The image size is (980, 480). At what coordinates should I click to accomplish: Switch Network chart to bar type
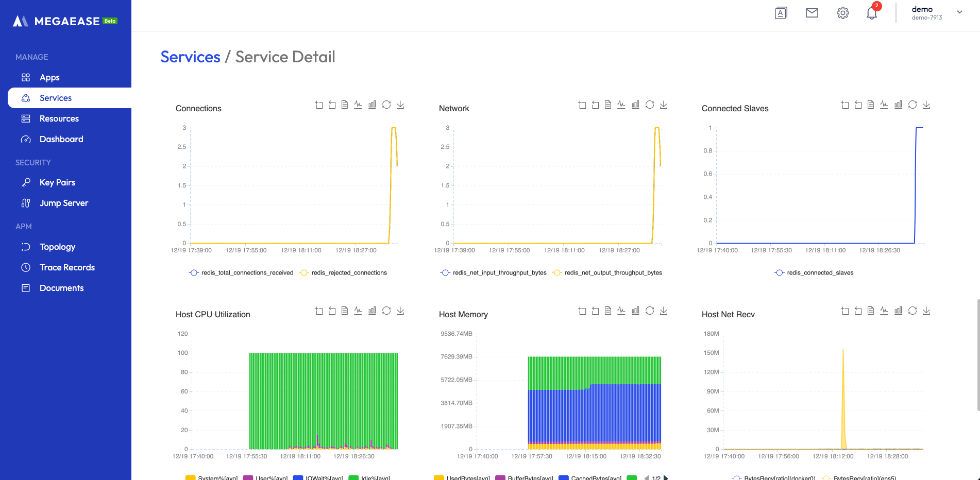(x=635, y=105)
